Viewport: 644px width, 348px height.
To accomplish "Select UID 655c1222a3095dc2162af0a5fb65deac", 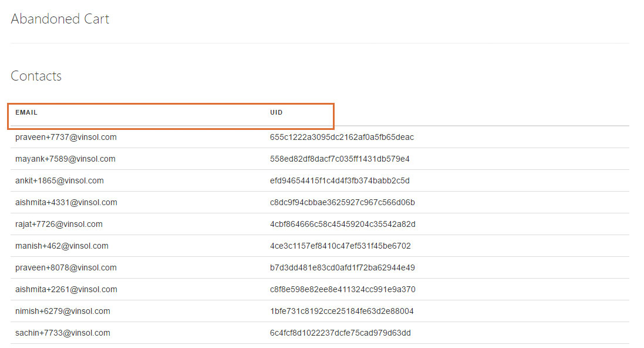I will tap(342, 137).
